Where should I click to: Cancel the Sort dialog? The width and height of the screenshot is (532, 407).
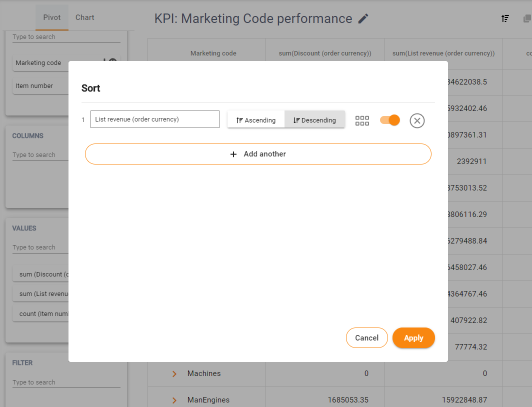click(x=366, y=338)
